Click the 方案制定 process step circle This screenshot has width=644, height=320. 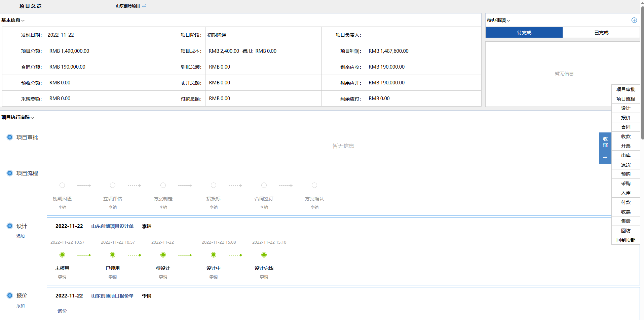[163, 185]
